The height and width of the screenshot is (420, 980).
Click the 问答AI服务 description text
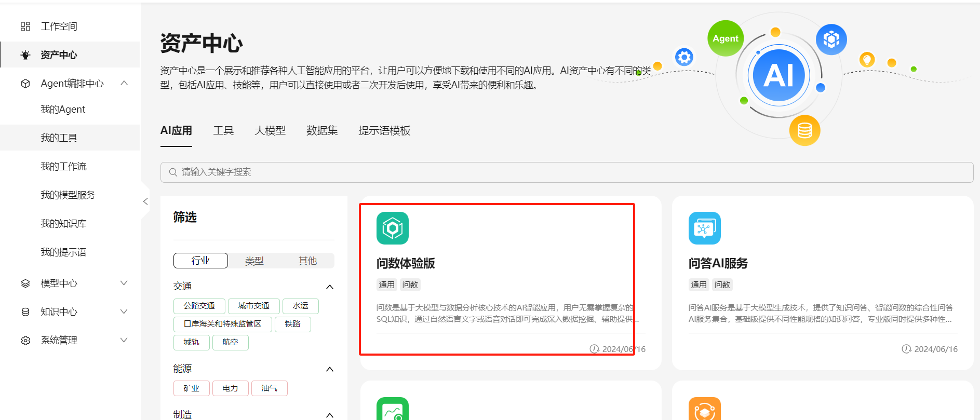pyautogui.click(x=821, y=314)
